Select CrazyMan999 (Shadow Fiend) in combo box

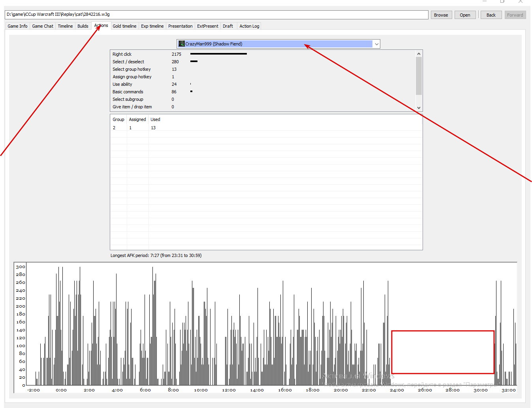click(x=278, y=44)
